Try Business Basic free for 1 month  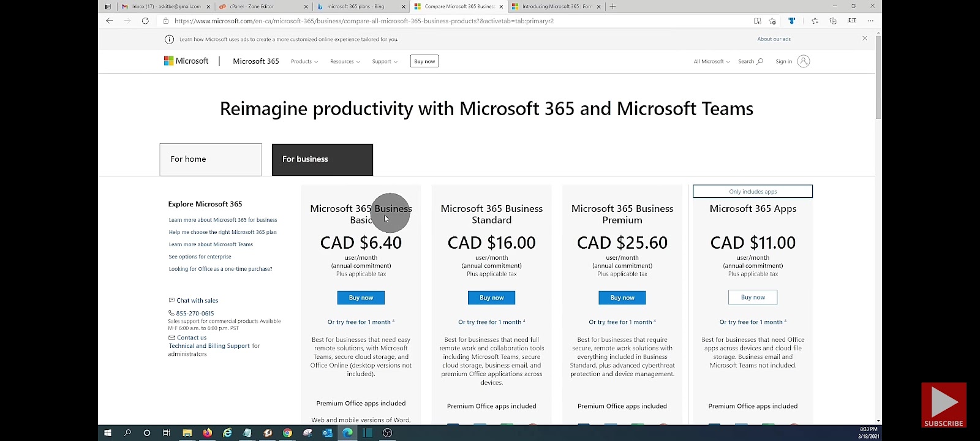coord(361,322)
